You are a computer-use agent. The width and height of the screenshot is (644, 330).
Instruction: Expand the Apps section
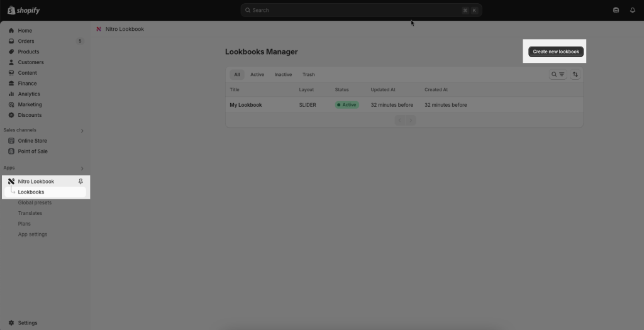pyautogui.click(x=82, y=168)
